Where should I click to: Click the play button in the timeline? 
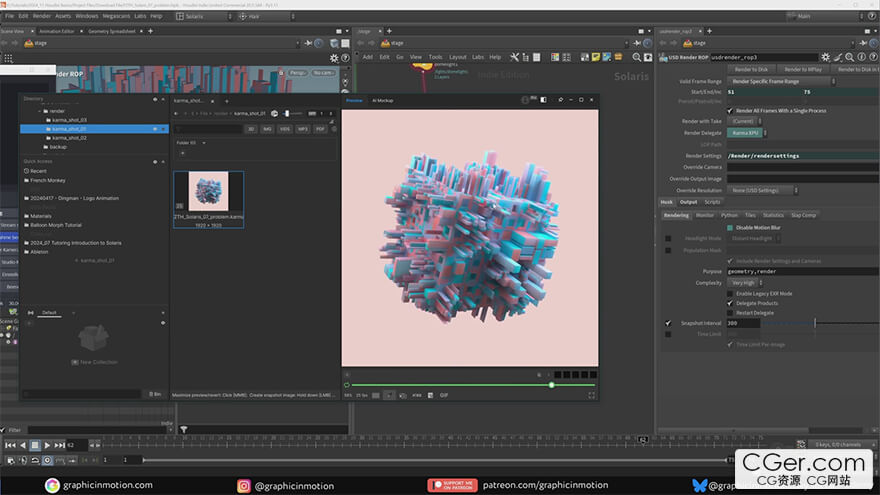(47, 445)
